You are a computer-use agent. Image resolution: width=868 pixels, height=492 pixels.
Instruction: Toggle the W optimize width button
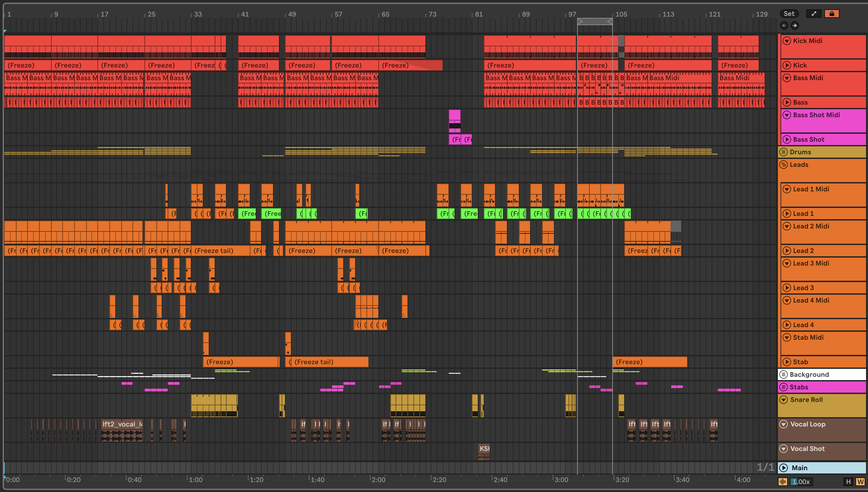point(860,481)
